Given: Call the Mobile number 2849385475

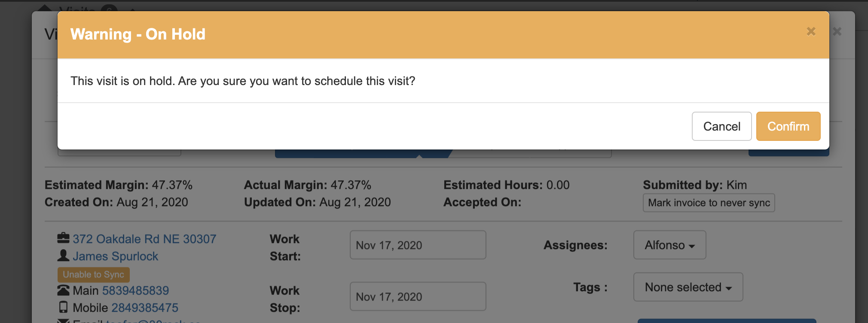Looking at the screenshot, I should 145,308.
